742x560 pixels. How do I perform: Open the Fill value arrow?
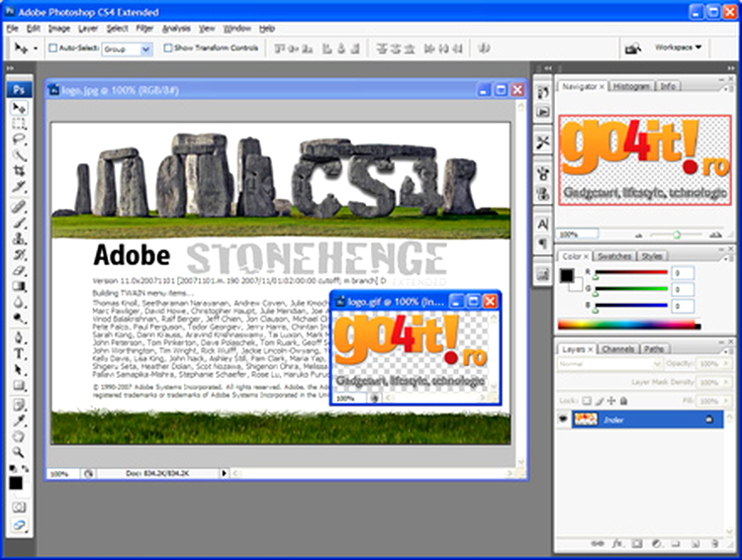point(726,401)
